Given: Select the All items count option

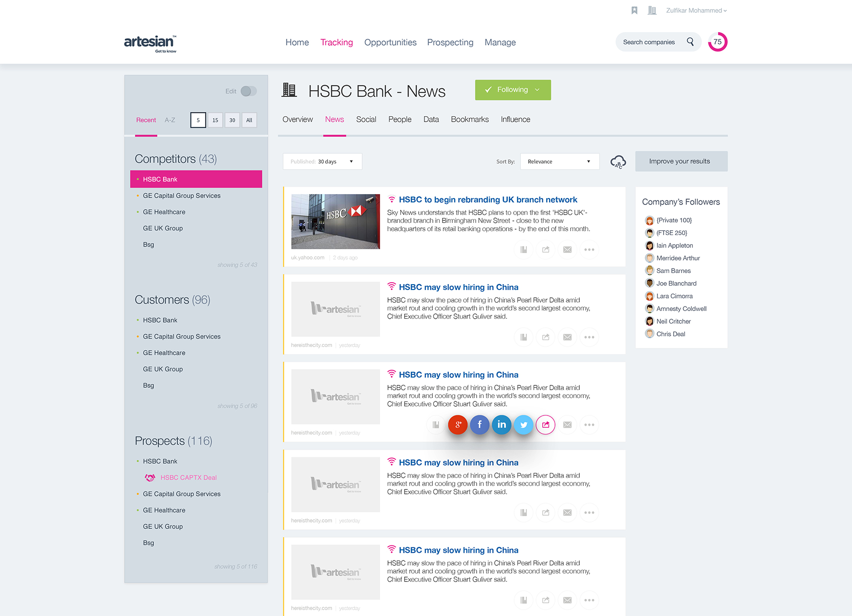Looking at the screenshot, I should click(249, 120).
